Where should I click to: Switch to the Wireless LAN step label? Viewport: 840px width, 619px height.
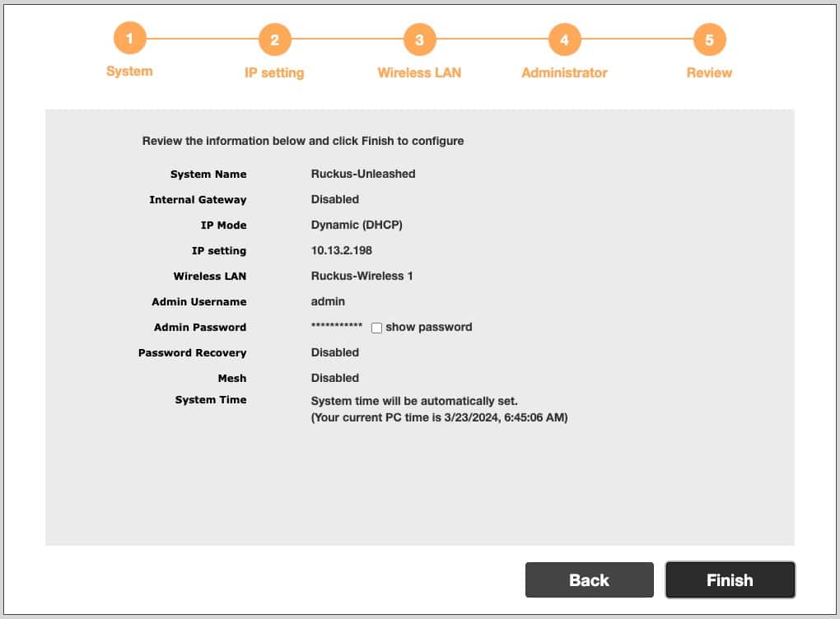[x=419, y=73]
